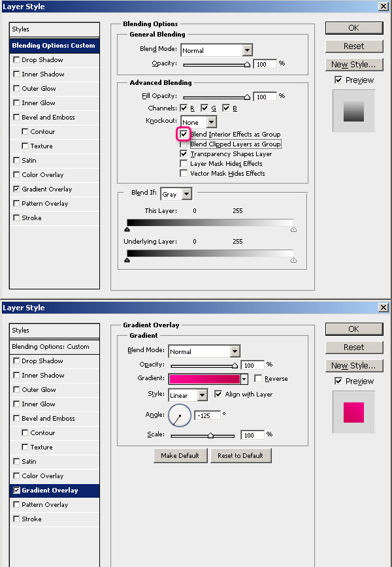The height and width of the screenshot is (567, 392).
Task: Open the gradient Style Linear dropdown
Action: [x=203, y=395]
